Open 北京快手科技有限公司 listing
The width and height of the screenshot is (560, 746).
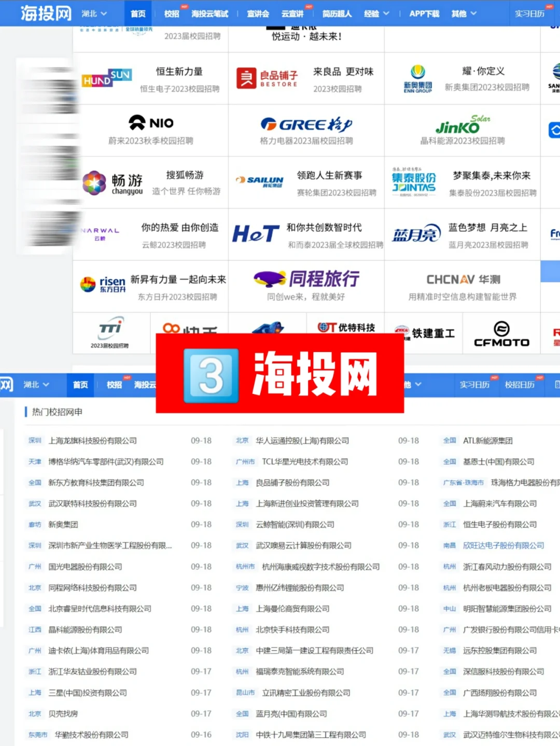coord(292,630)
